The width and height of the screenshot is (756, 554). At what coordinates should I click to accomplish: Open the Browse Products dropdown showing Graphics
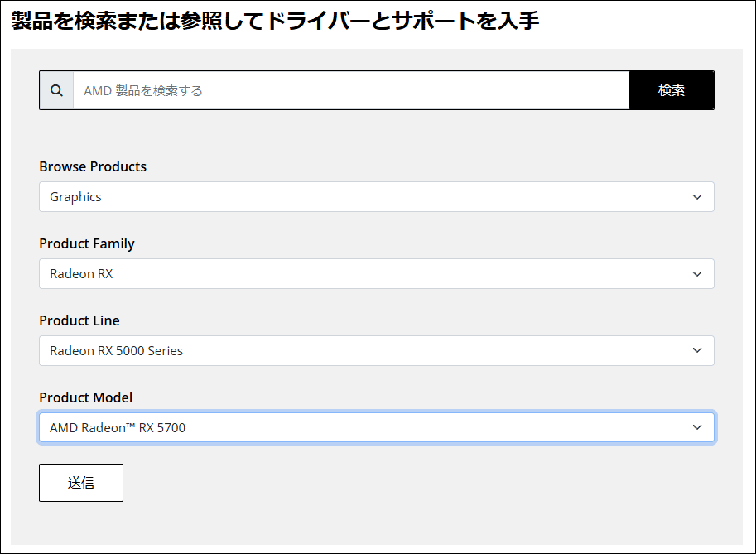pyautogui.click(x=377, y=197)
